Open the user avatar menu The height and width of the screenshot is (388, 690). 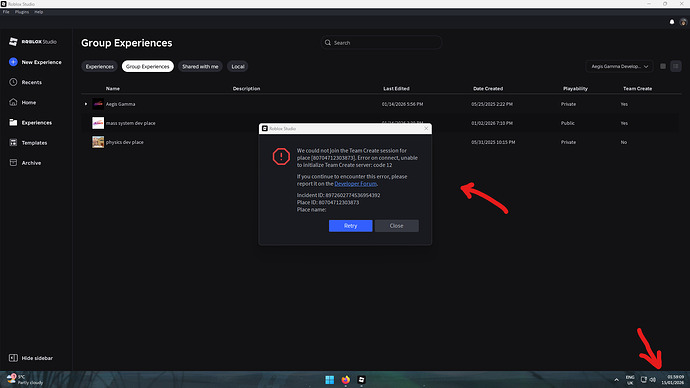click(x=683, y=22)
